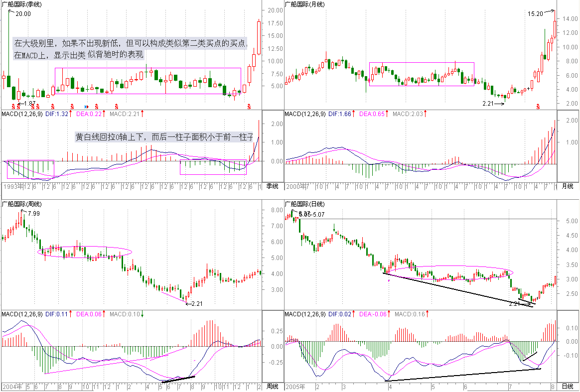Select the 20.00 high price label
The width and height of the screenshot is (580, 392).
23,14
